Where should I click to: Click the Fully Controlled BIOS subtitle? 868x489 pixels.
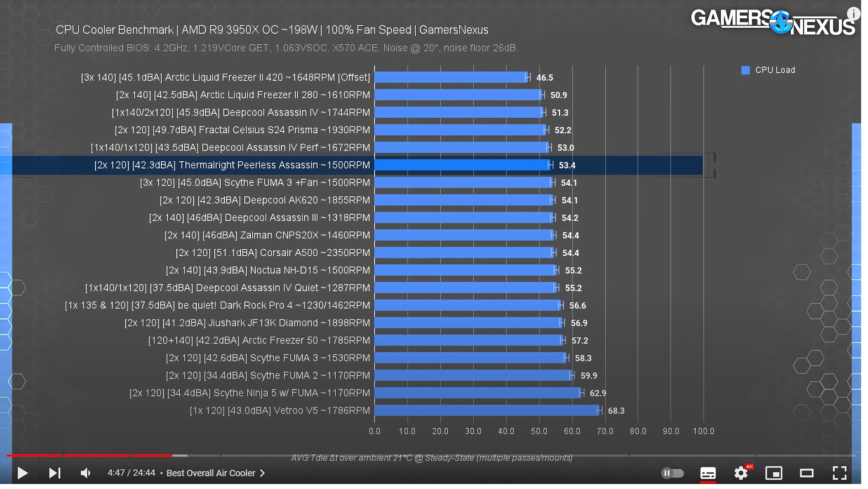pyautogui.click(x=286, y=48)
